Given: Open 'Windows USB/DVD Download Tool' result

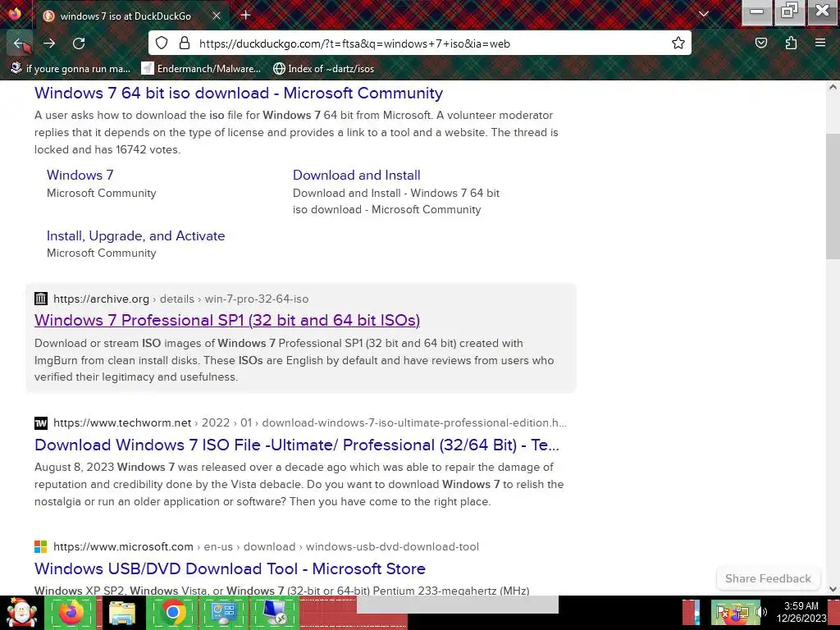Looking at the screenshot, I should point(230,568).
